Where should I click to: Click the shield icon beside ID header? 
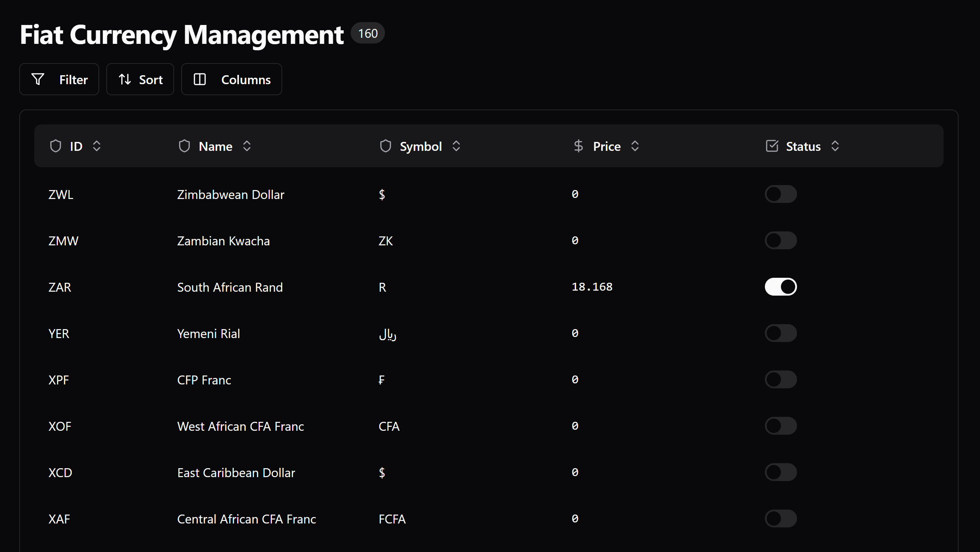point(56,146)
